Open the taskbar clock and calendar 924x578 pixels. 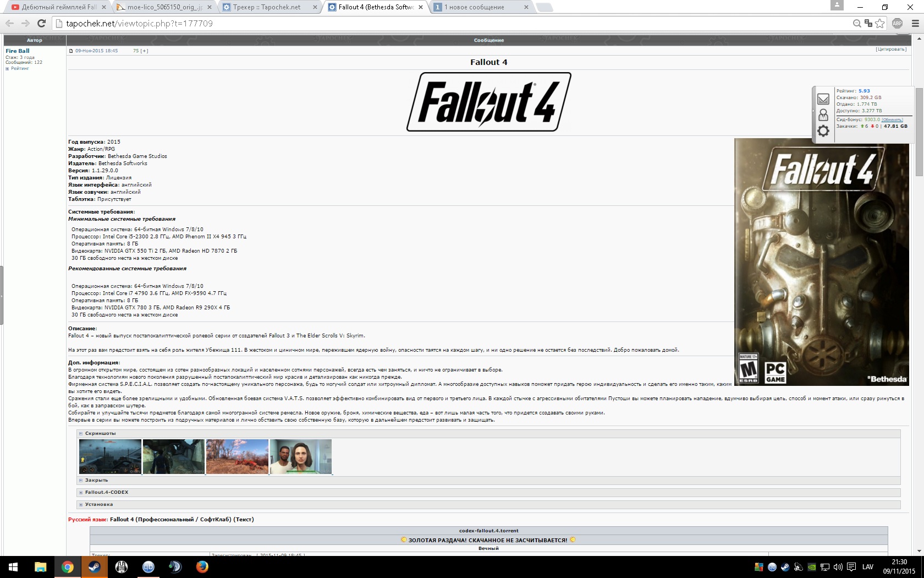(899, 567)
